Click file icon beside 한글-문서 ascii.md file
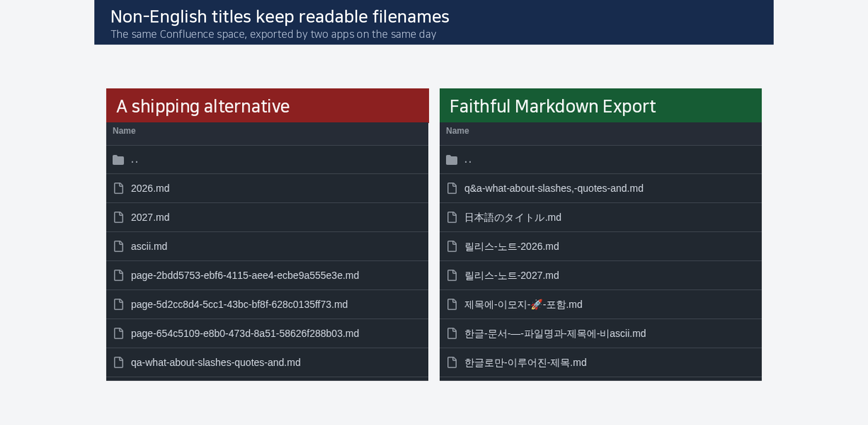The width and height of the screenshot is (868, 425). pyautogui.click(x=452, y=333)
